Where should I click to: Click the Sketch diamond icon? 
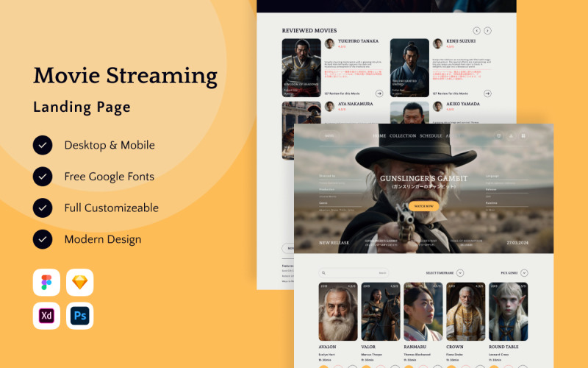(80, 283)
